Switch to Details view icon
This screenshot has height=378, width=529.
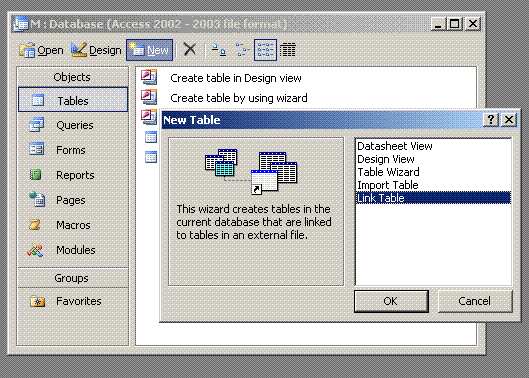[x=288, y=50]
